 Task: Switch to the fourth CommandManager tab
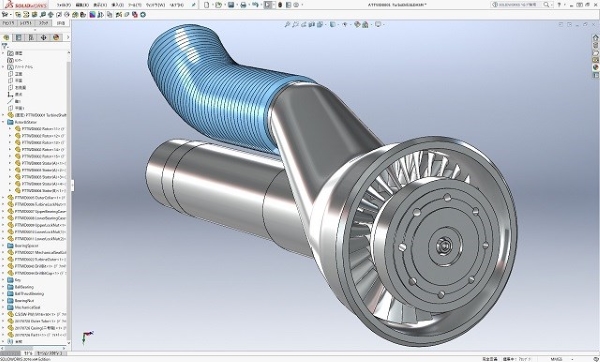[61, 23]
